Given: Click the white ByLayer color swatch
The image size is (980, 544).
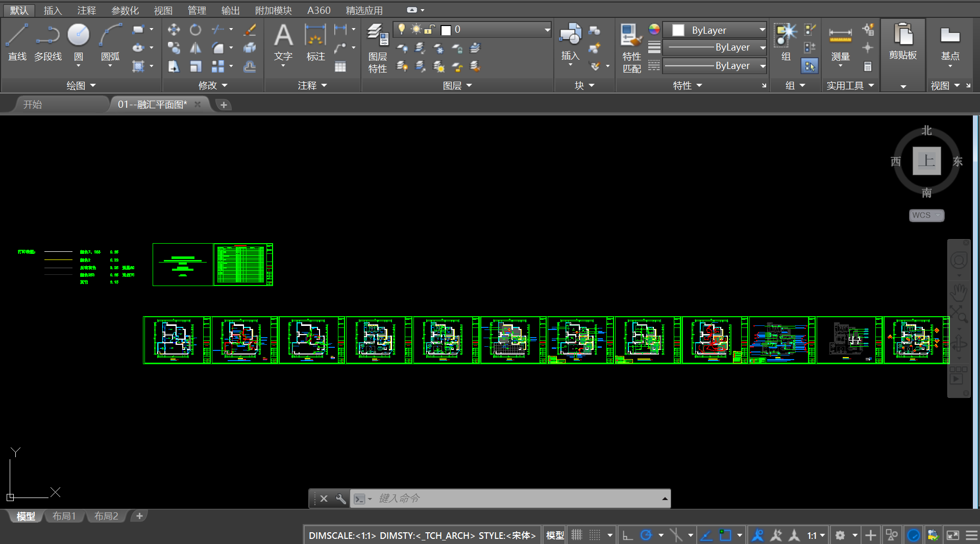Looking at the screenshot, I should point(678,30).
